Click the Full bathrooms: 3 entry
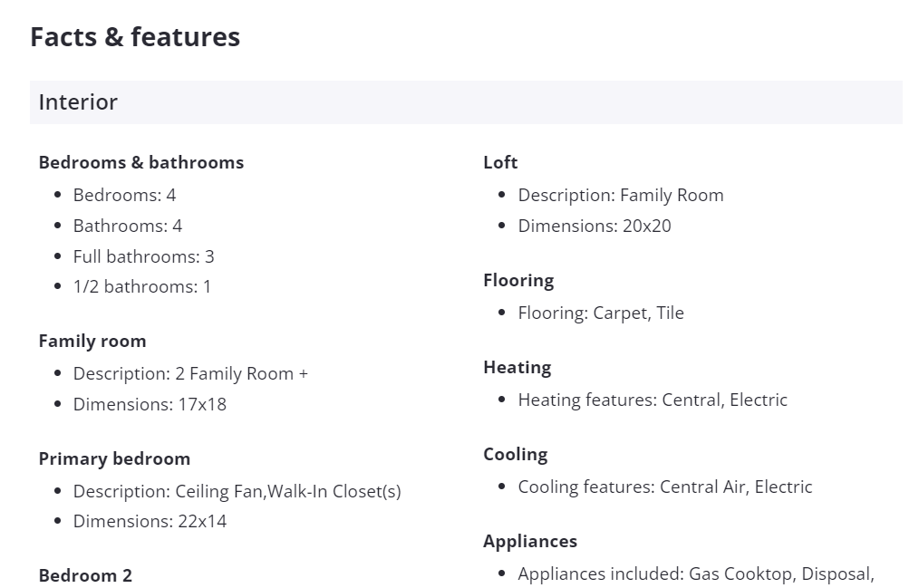 click(143, 256)
